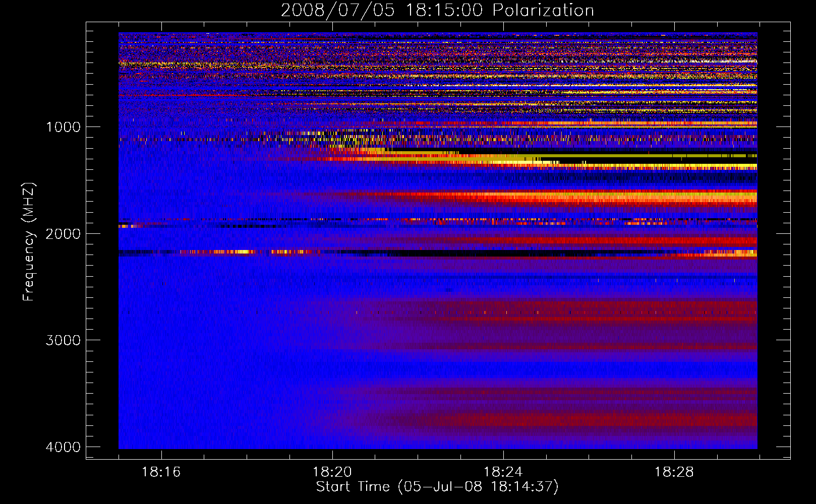This screenshot has height=504, width=816.
Task: Click the 18:16 time tick label
Action: click(161, 472)
